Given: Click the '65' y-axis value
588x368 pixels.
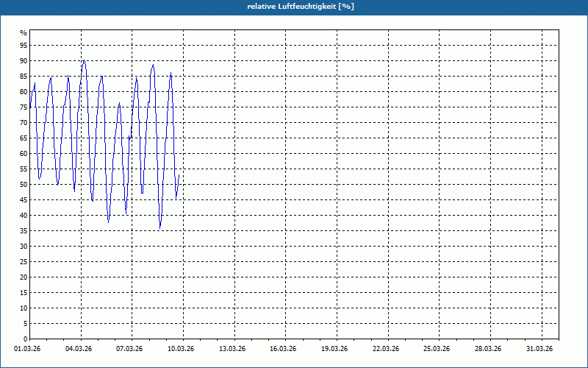Looking at the screenshot, I should pyautogui.click(x=24, y=138).
